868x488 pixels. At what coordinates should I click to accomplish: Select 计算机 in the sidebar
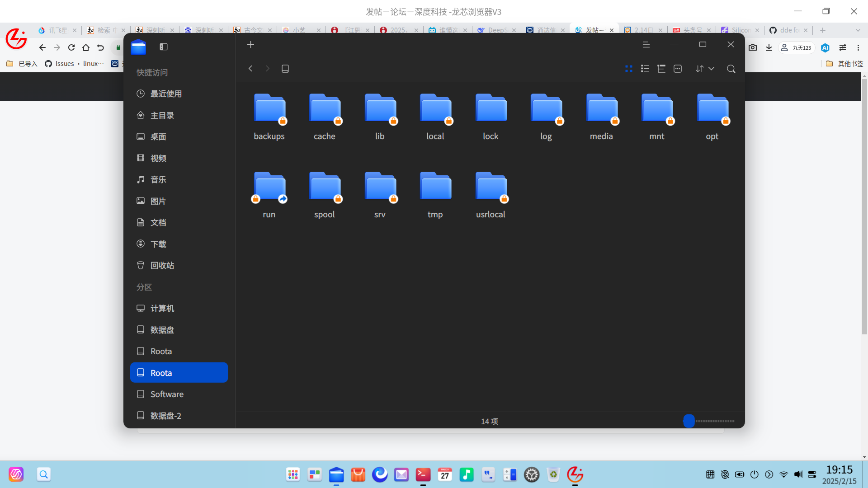click(x=179, y=308)
